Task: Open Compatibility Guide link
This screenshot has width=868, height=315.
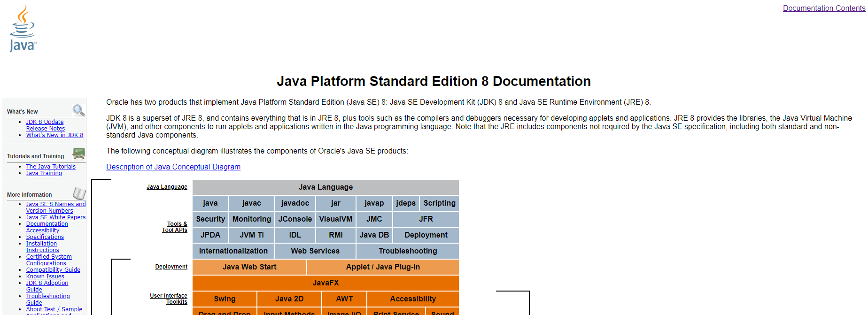Action: click(x=53, y=269)
